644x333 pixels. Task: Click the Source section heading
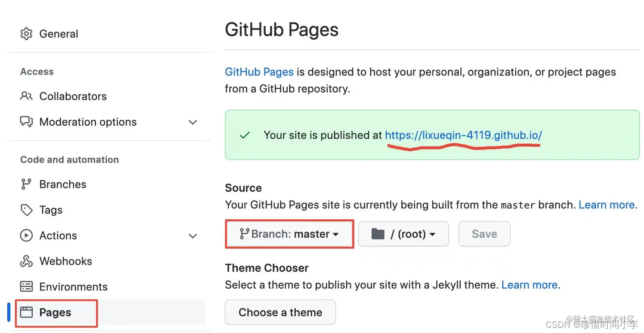tap(243, 188)
